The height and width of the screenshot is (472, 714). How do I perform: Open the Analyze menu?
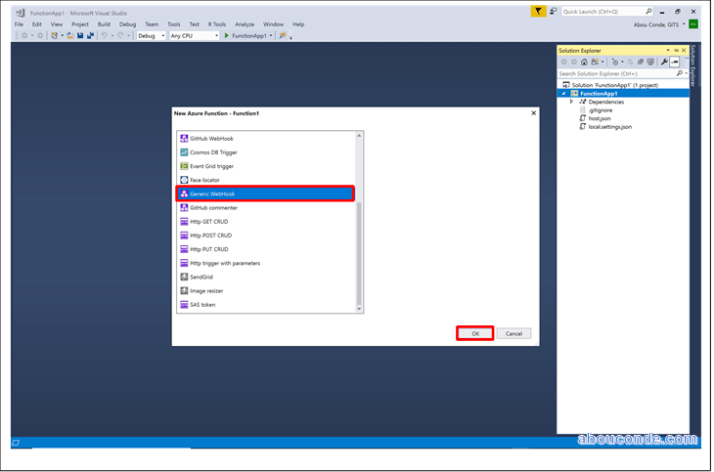(x=245, y=24)
